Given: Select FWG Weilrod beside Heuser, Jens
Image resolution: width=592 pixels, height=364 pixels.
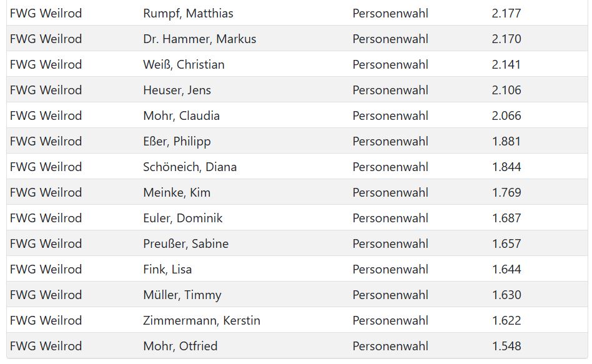Looking at the screenshot, I should pyautogui.click(x=46, y=90).
